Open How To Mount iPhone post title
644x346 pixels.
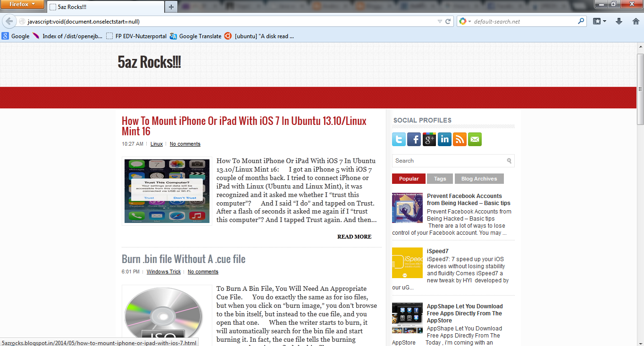pos(244,125)
